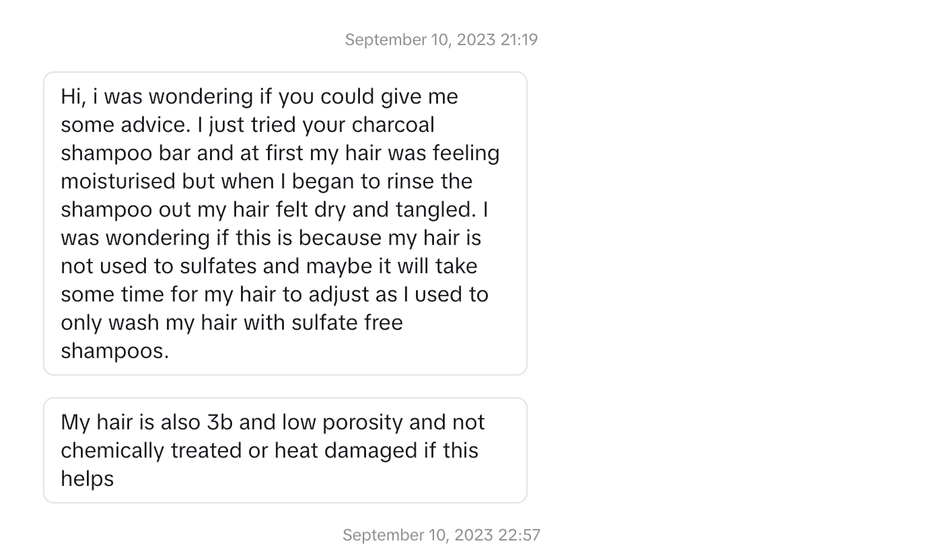
Task: Click the words "sulfate free" in the first message
Action: [347, 322]
